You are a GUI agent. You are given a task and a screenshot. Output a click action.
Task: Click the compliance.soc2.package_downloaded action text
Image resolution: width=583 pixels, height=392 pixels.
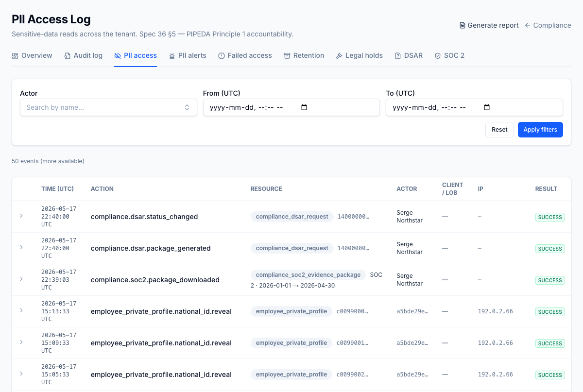(155, 280)
